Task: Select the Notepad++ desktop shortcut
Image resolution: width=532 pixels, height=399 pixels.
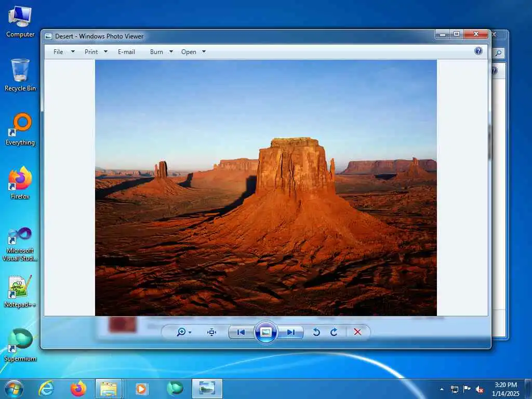Action: point(20,291)
